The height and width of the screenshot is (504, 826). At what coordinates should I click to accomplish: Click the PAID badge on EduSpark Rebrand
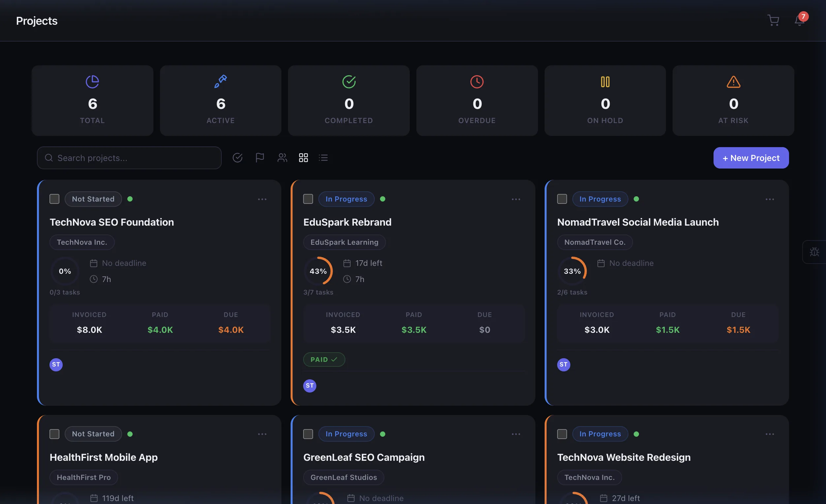[x=324, y=359]
